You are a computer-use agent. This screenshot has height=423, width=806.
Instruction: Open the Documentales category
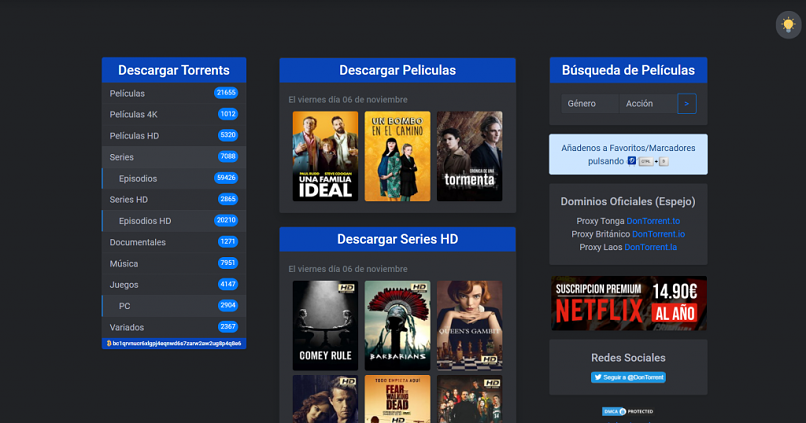point(174,242)
